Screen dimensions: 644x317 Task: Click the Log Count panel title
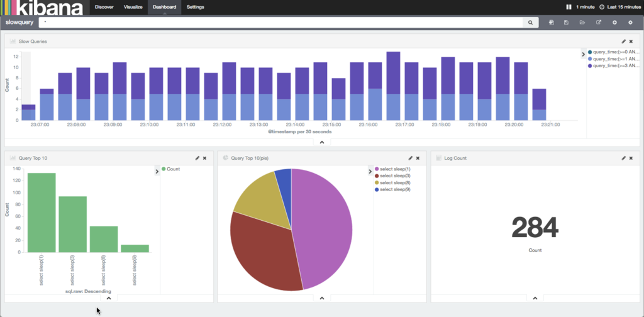(455, 158)
